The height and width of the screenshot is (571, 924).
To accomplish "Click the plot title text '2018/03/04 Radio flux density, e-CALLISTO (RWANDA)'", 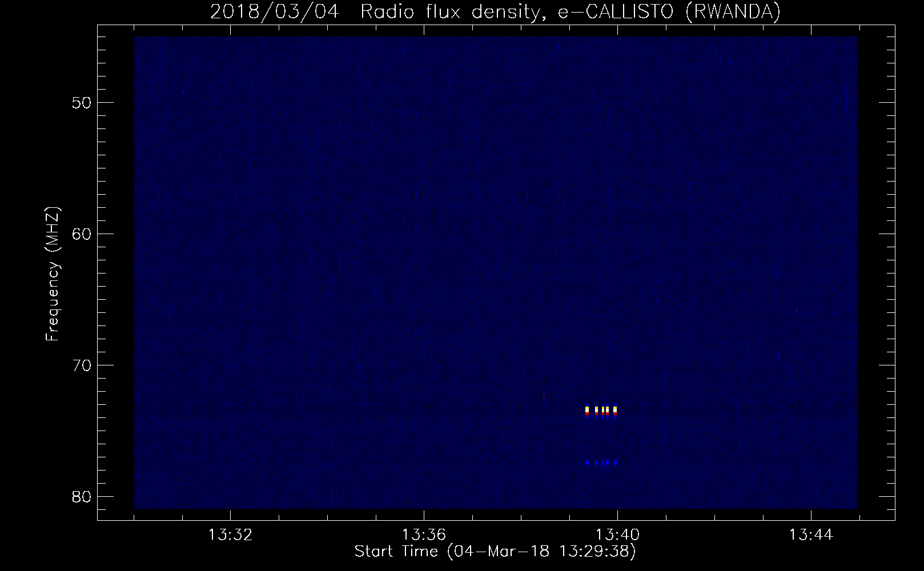I will [x=495, y=11].
